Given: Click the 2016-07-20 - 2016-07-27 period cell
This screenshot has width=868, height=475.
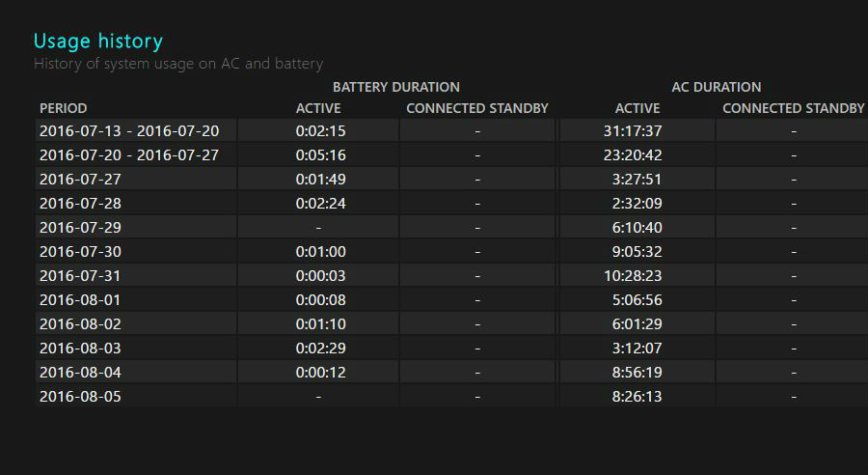Looking at the screenshot, I should click(129, 154).
